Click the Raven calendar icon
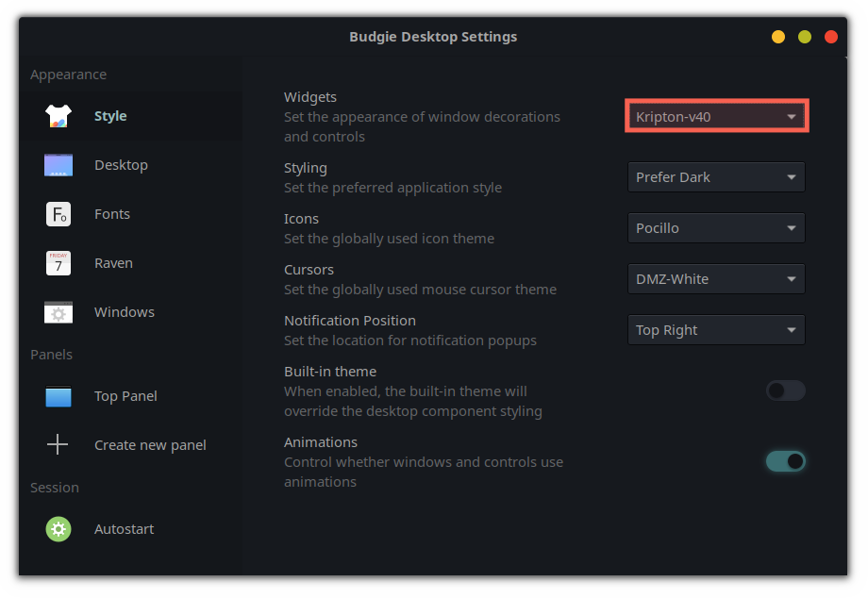This screenshot has width=868, height=598. (58, 263)
